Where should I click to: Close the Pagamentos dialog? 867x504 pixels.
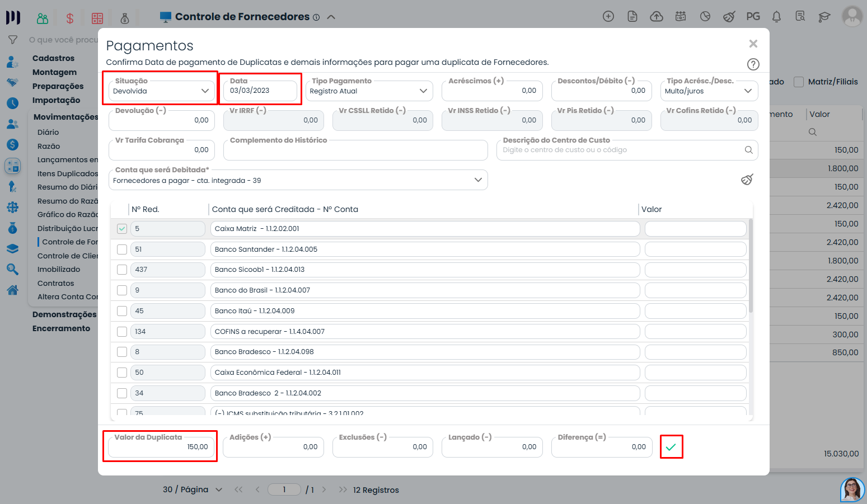[753, 44]
